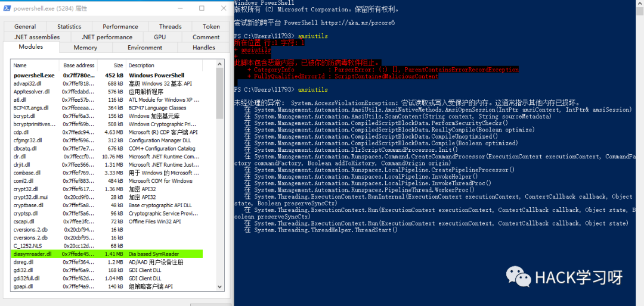This screenshot has height=306, width=644.
Task: Switch to .NET assemblies tab
Action: click(37, 37)
